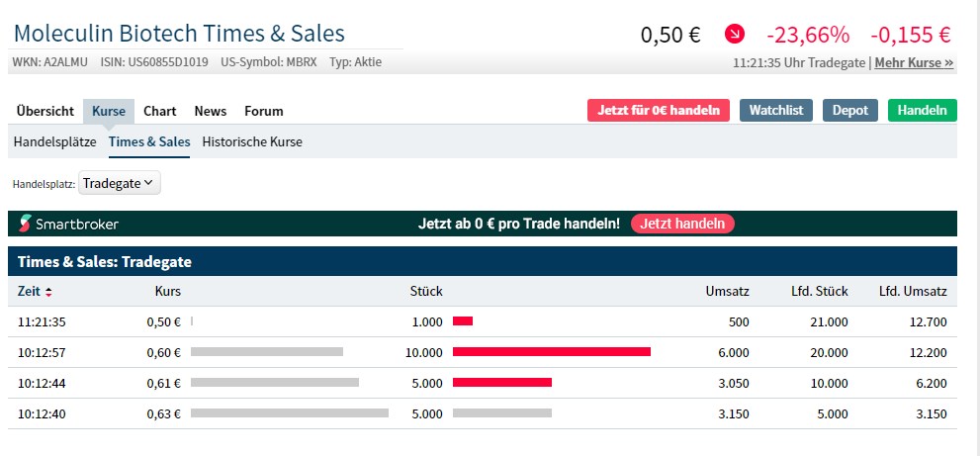Open the Forum tab
Image resolution: width=980 pixels, height=456 pixels.
[264, 111]
